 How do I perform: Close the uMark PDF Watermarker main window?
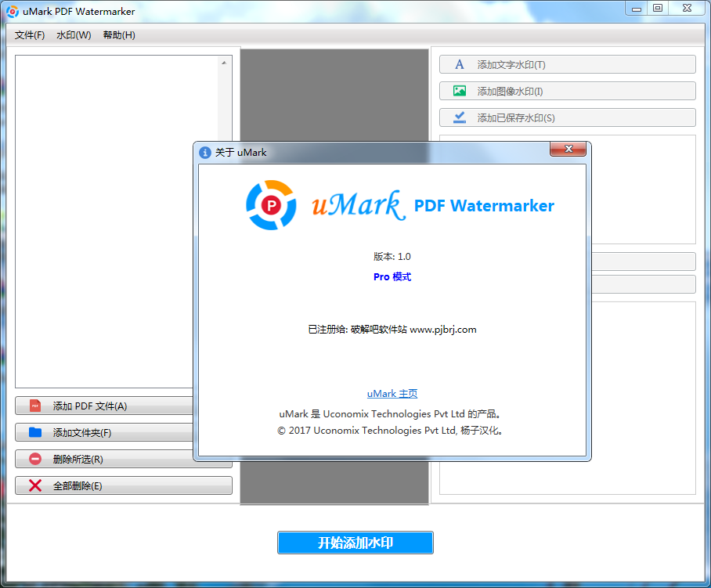[687, 9]
